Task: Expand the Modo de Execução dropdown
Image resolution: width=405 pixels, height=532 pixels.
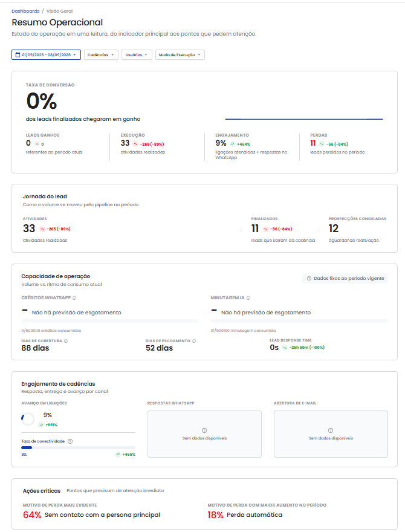Action: pyautogui.click(x=180, y=54)
